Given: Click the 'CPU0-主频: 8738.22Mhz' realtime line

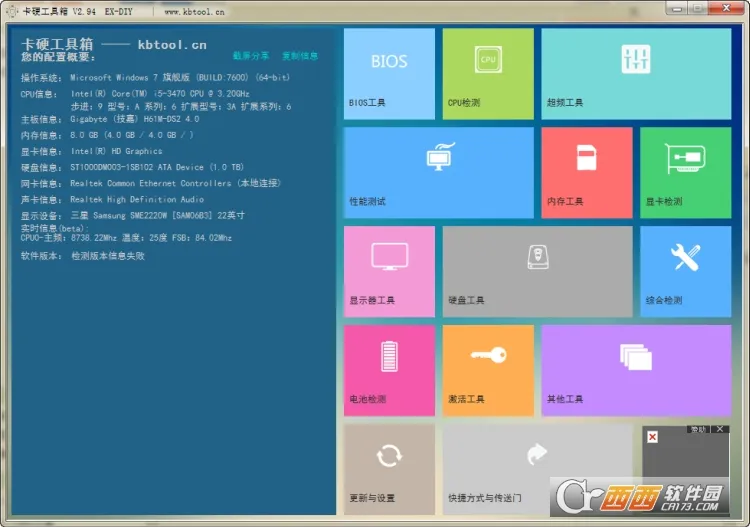Looking at the screenshot, I should 126,238.
